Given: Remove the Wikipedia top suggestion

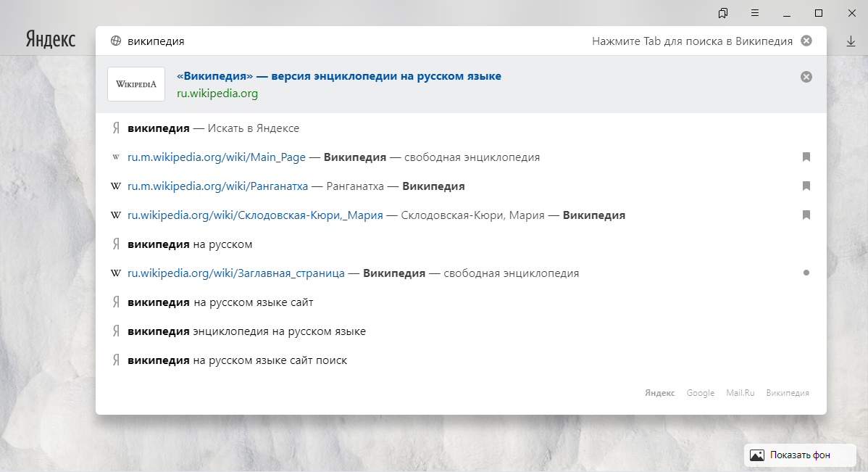Looking at the screenshot, I should (806, 77).
